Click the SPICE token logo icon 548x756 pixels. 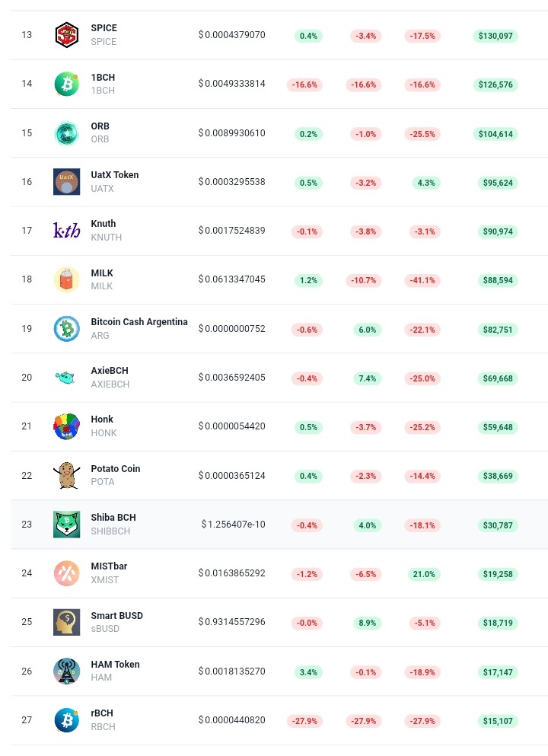(66, 35)
